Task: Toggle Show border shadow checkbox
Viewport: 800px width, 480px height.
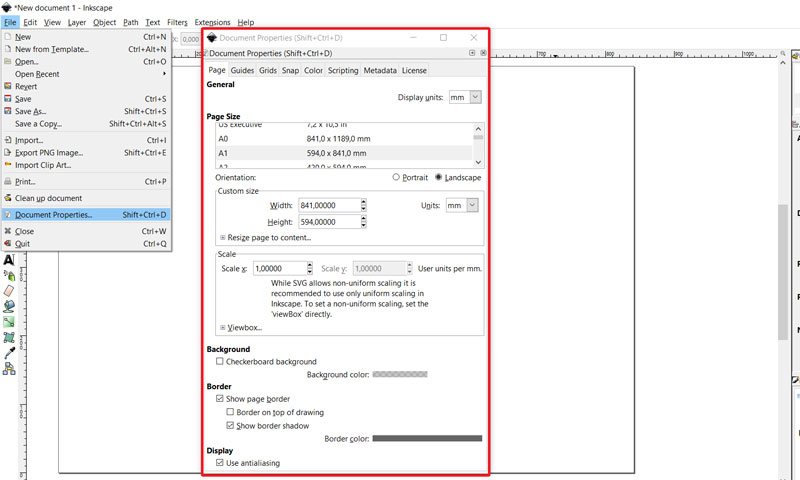Action: [x=230, y=425]
